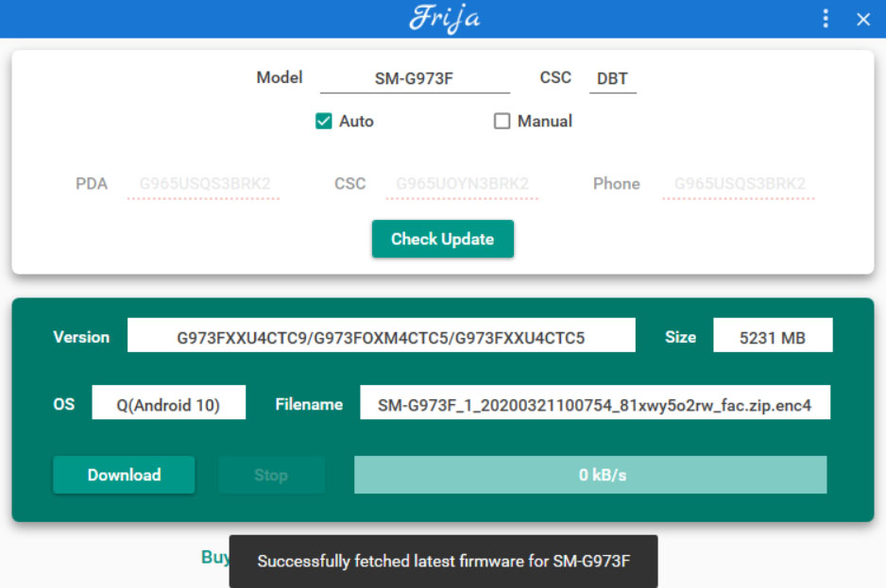Select the Size value 5231 MB
The height and width of the screenshot is (588, 886).
tap(773, 335)
